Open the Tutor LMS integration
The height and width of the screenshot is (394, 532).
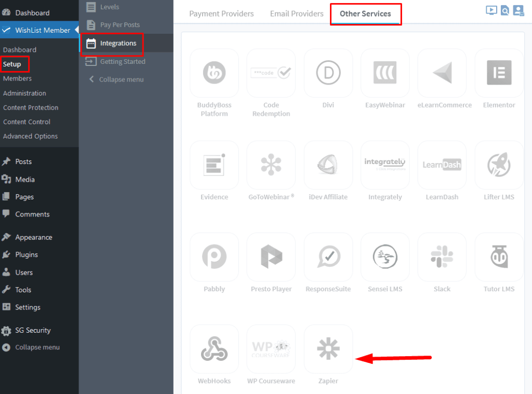[499, 256]
